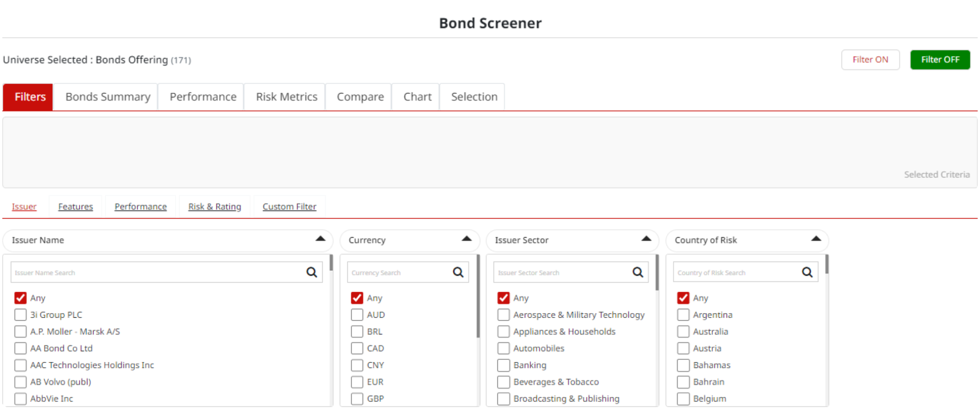Check the AB Volvo (publ) issuer

20,382
